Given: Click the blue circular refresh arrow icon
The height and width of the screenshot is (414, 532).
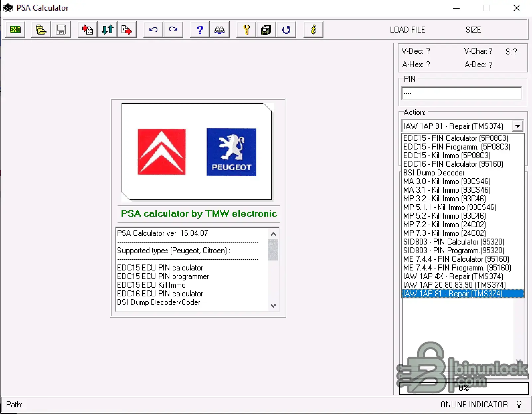Looking at the screenshot, I should tap(286, 30).
